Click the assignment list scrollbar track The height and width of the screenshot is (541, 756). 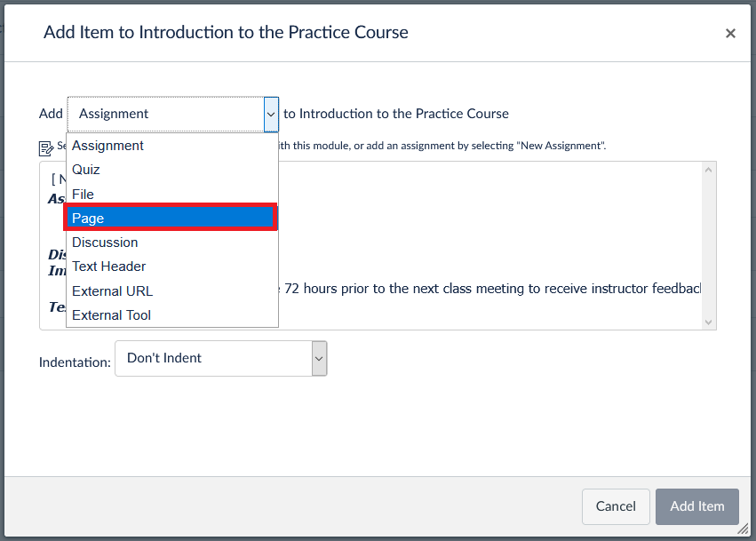tap(708, 246)
